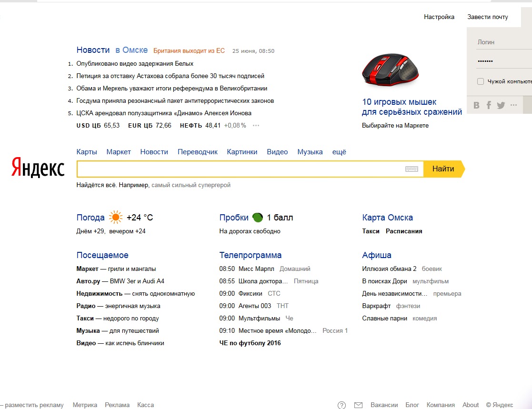This screenshot has height=409, width=532.
Task: Open ЧЕ по футболу 2016 link
Action: (250, 343)
